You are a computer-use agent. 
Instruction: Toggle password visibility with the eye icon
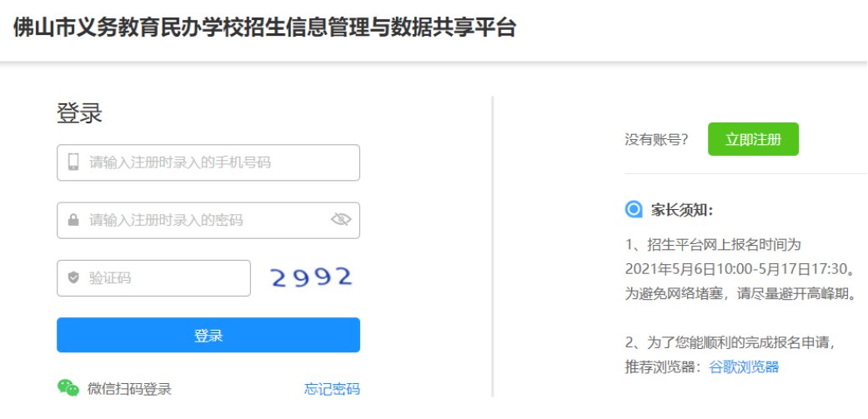341,220
